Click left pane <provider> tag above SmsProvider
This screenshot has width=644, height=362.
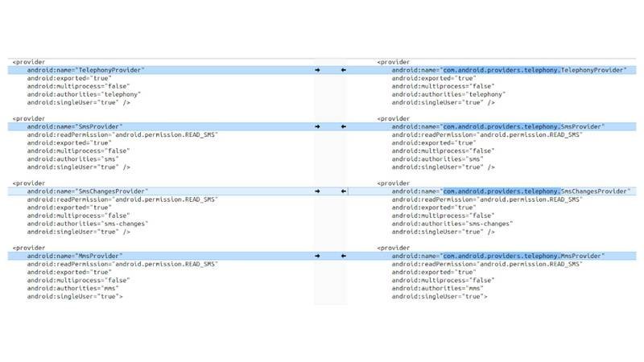pos(29,118)
